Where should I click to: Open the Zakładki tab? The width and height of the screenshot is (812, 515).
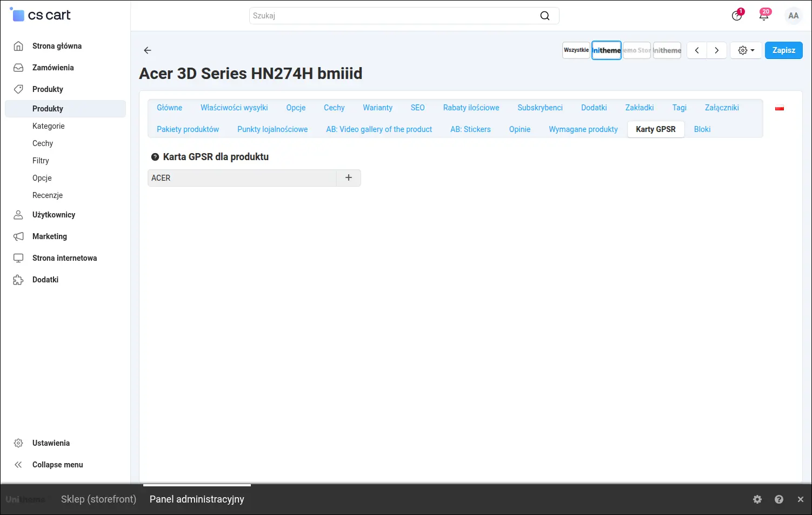640,108
